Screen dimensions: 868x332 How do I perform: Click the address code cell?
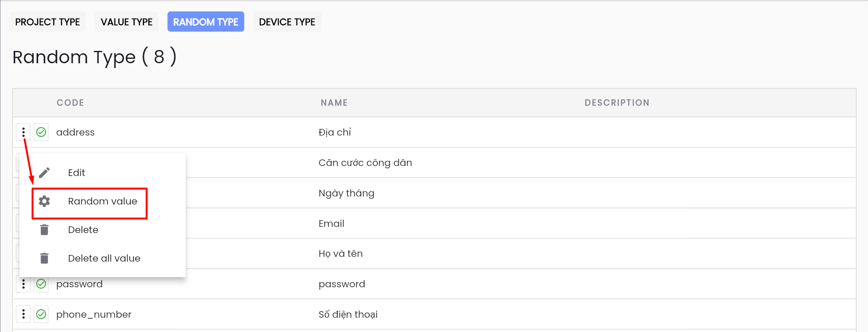coord(76,132)
